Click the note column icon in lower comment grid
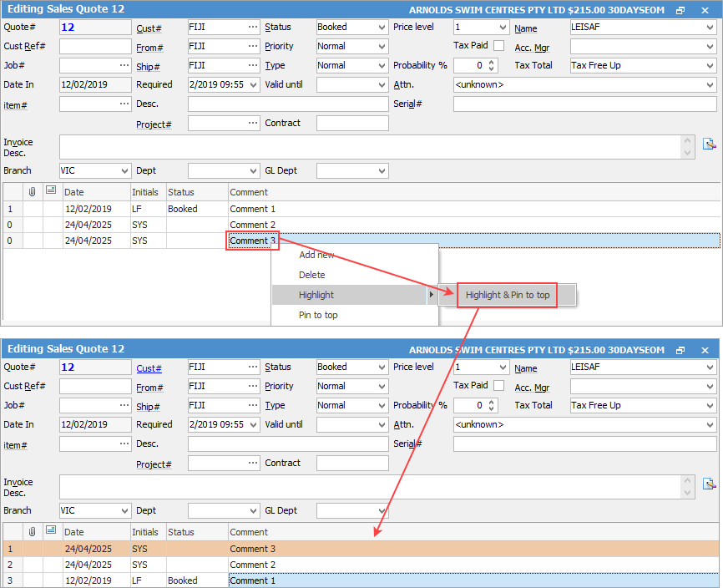Image resolution: width=723 pixels, height=588 pixels. (x=51, y=531)
